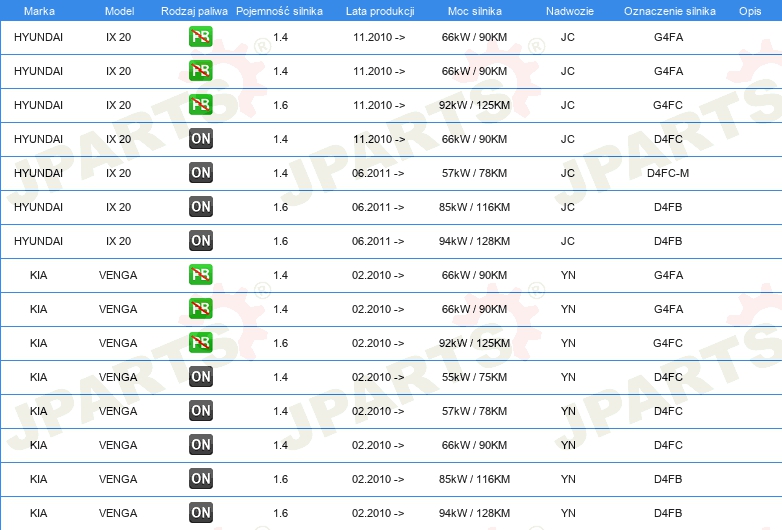The width and height of the screenshot is (782, 530).
Task: Click petrol icon for Kia Venga 1.6 G4FC
Action: (200, 343)
